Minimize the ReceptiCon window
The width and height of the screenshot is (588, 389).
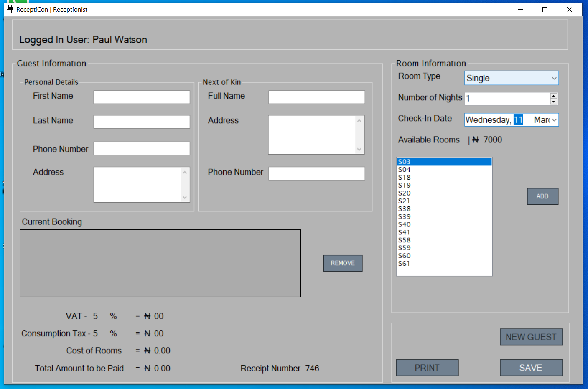click(x=521, y=10)
